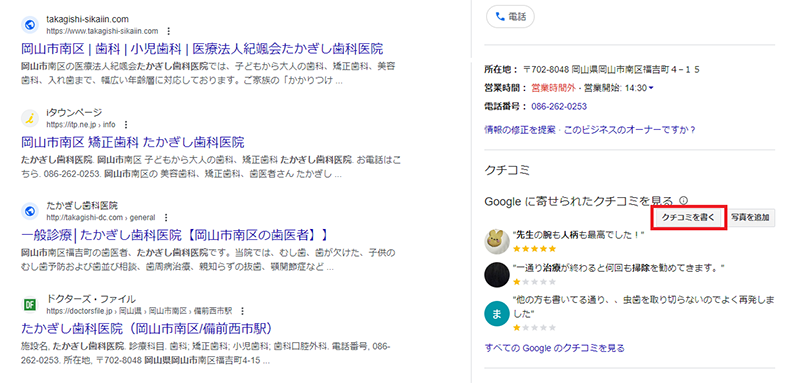Click the teal ま reviewer avatar
Viewport: 800px width, 383px height.
[497, 315]
